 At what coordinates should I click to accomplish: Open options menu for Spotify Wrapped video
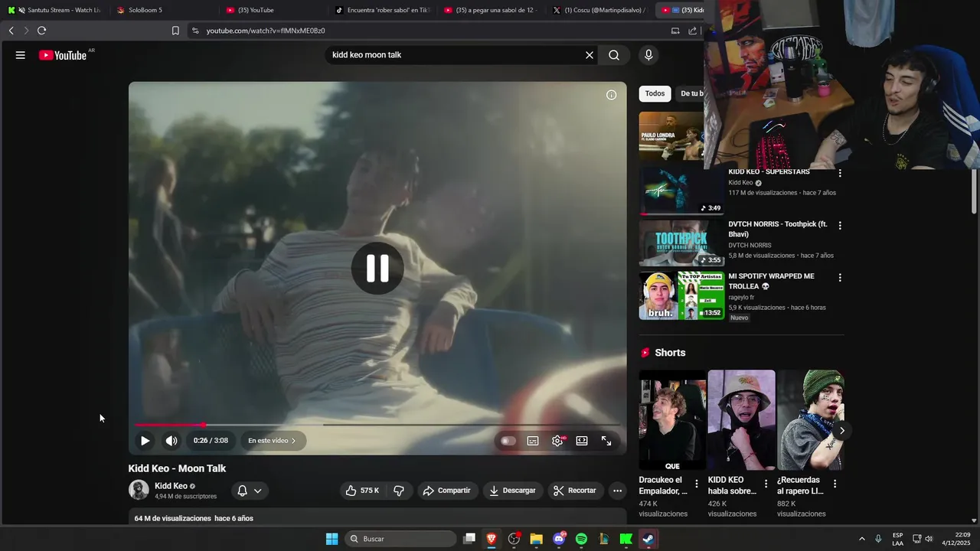pos(840,278)
